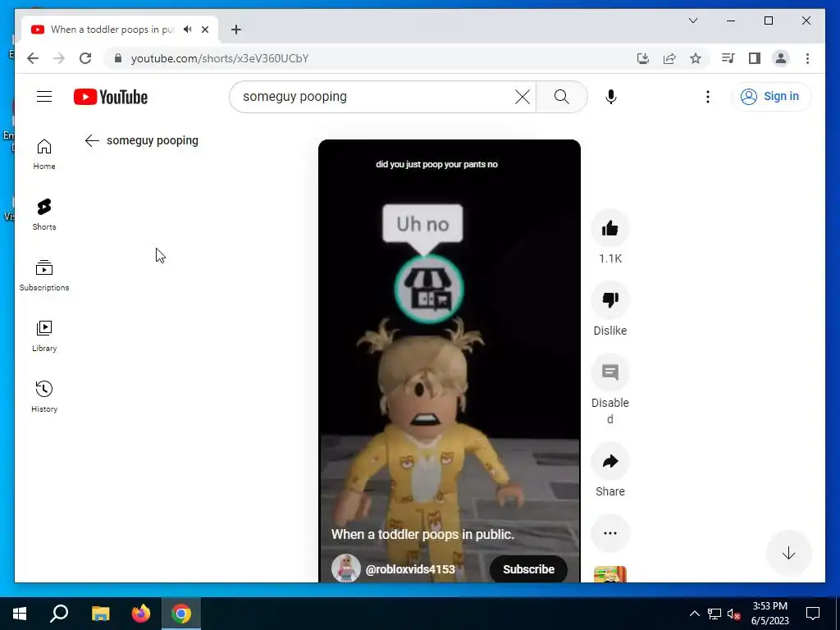Screen dimensions: 840x630
Task: Open @robloxvids4153 channel link
Action: 410,569
